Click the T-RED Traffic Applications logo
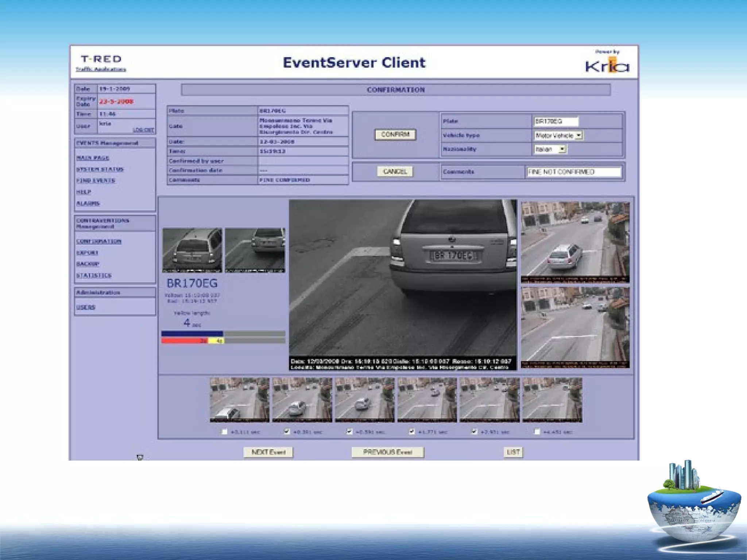747x560 pixels. click(101, 63)
